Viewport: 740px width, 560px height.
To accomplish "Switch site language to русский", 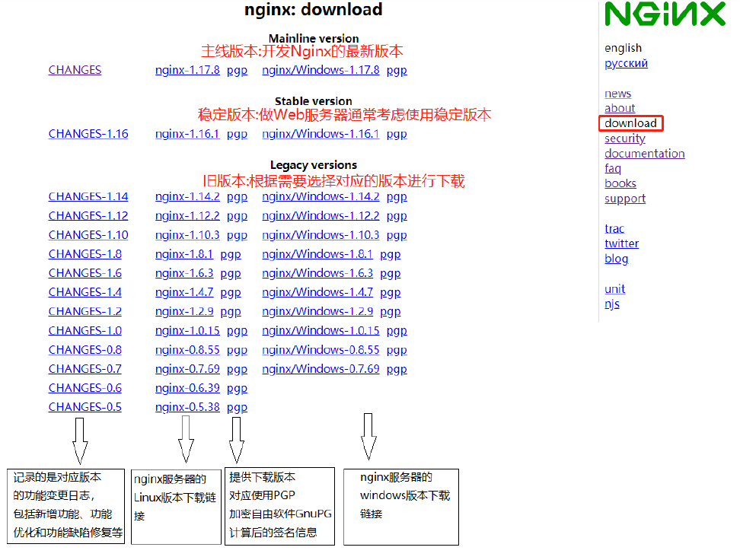I will (627, 63).
